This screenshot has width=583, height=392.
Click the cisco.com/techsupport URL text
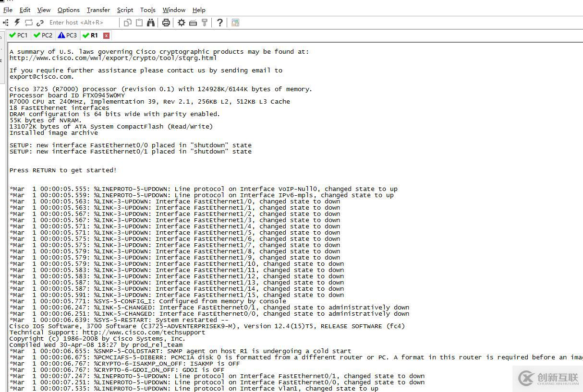tap(144, 333)
